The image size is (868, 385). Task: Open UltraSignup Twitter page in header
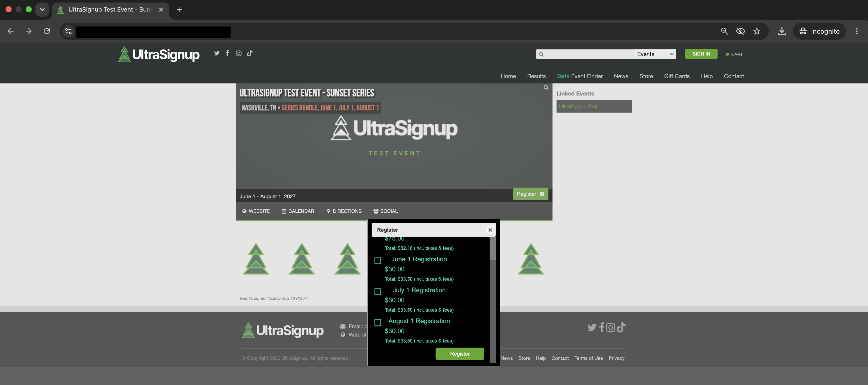click(x=217, y=53)
